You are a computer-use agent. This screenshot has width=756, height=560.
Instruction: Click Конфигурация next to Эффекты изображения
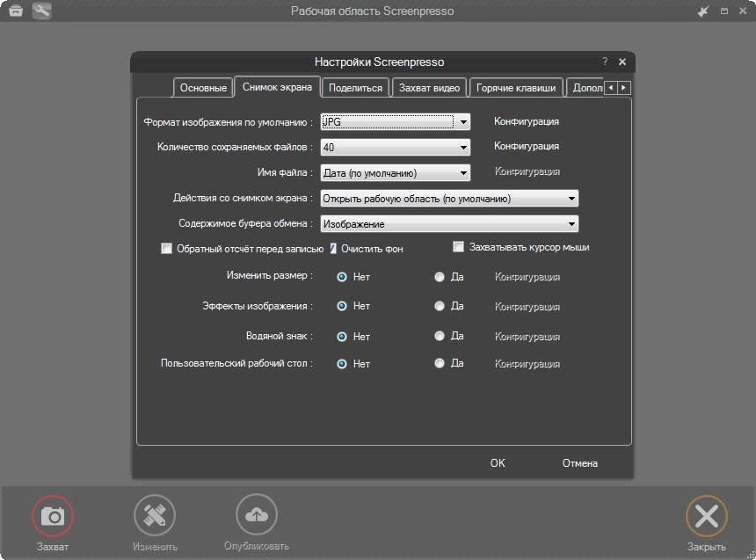tap(527, 307)
